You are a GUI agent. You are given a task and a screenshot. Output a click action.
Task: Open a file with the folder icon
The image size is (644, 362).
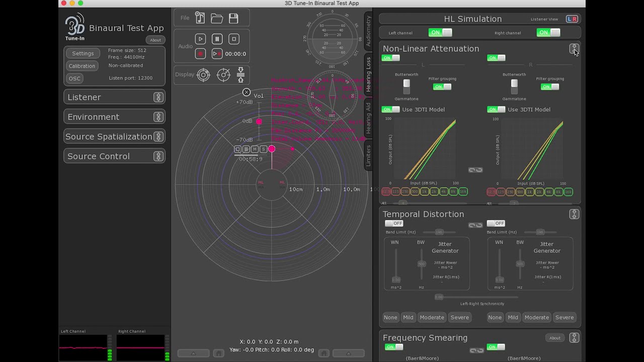point(217,19)
